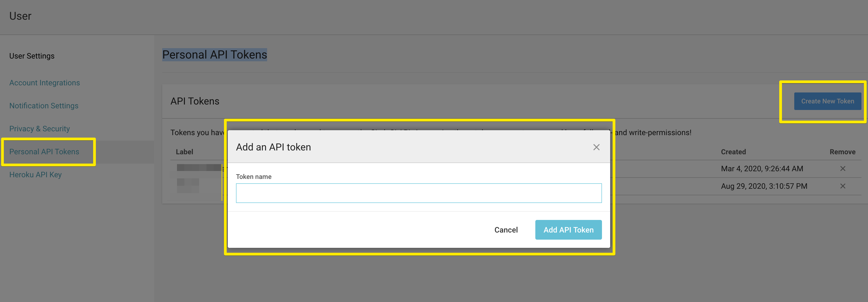868x302 pixels.
Task: Click the first blurred token label
Action: (199, 168)
